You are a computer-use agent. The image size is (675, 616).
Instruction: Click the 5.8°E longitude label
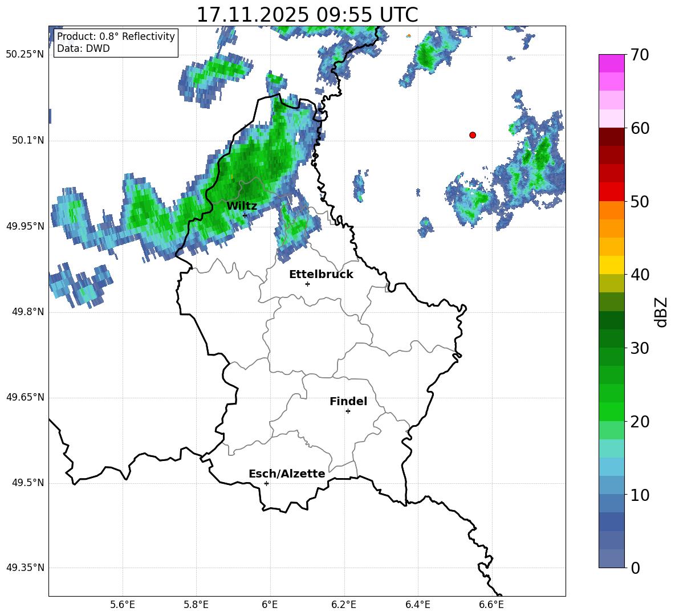click(196, 605)
